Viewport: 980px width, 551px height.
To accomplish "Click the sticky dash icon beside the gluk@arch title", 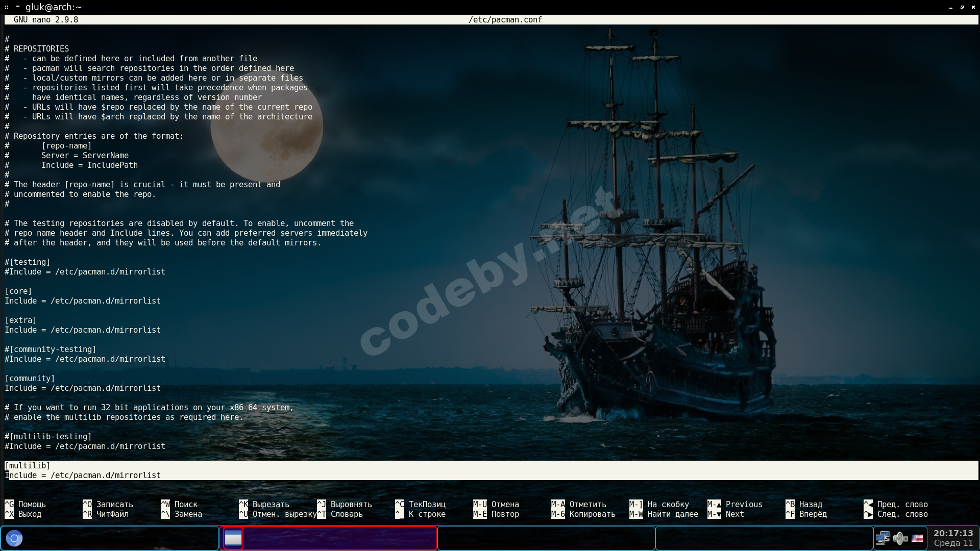I will click(x=18, y=7).
